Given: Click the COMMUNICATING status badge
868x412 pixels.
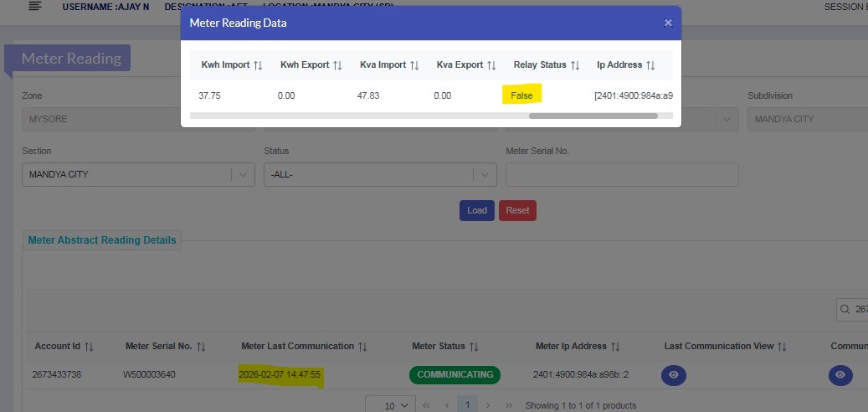Looking at the screenshot, I should click(455, 375).
